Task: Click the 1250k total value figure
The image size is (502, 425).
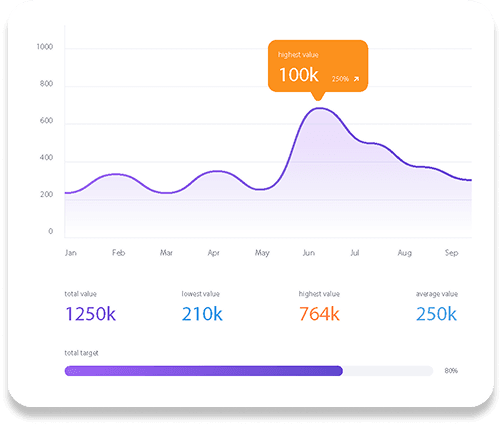Action: 90,314
